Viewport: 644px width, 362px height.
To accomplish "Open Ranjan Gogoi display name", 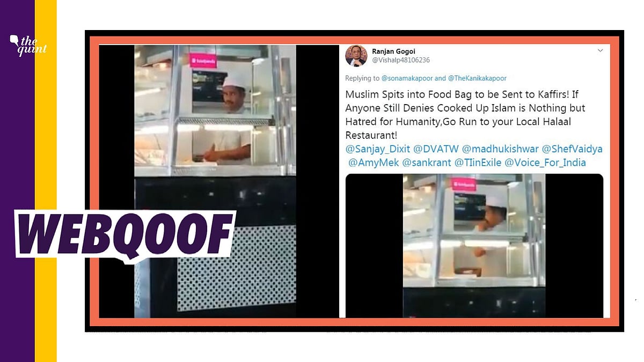I will [394, 51].
